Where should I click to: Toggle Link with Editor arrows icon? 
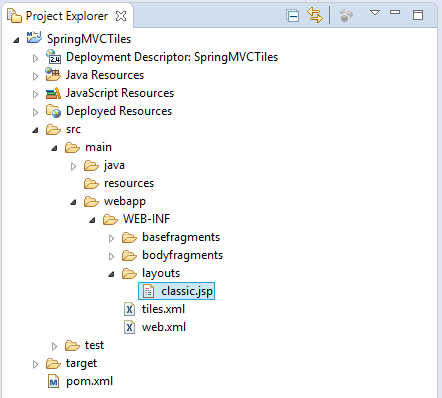click(x=315, y=15)
